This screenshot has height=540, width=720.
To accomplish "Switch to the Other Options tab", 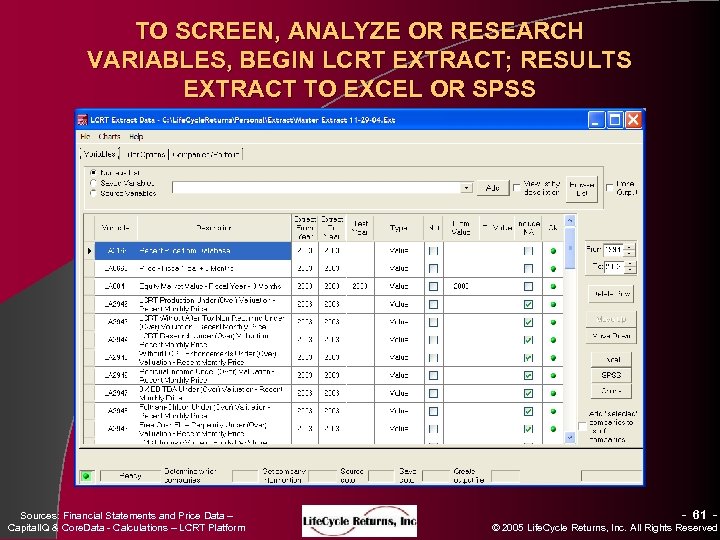I will coord(145,154).
